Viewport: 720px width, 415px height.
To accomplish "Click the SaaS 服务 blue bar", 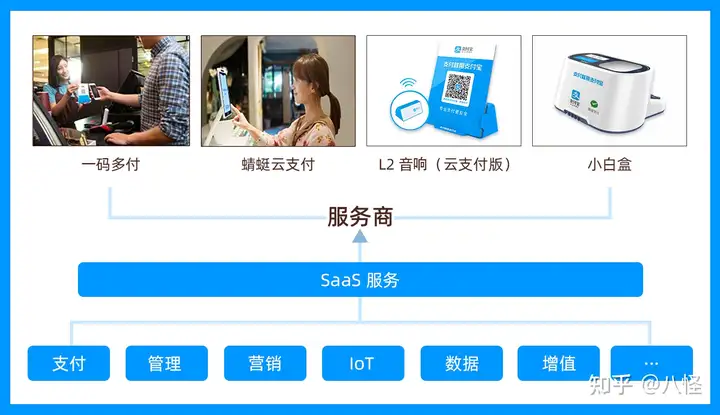I will [360, 280].
